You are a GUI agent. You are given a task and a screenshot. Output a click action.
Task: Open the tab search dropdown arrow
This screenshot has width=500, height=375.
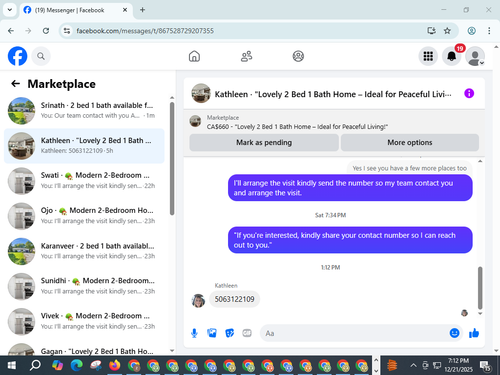(10, 10)
